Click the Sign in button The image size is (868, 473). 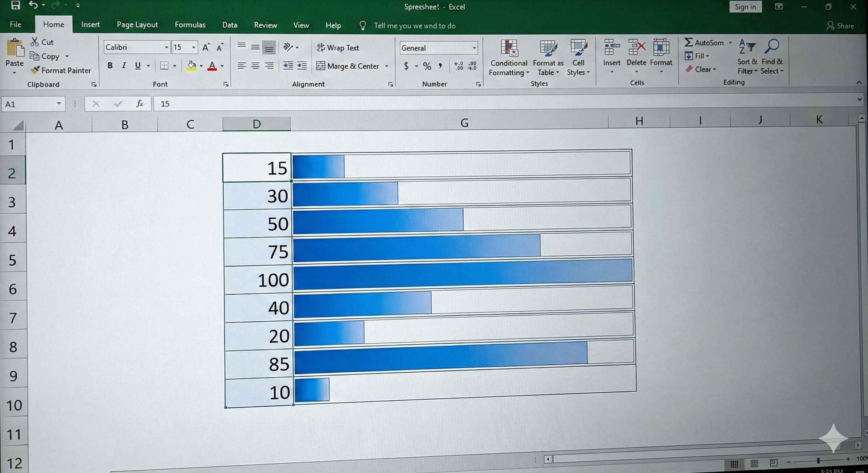point(745,7)
